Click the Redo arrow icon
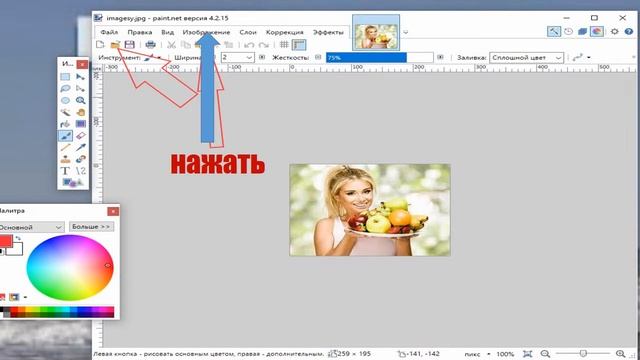 (x=264, y=44)
